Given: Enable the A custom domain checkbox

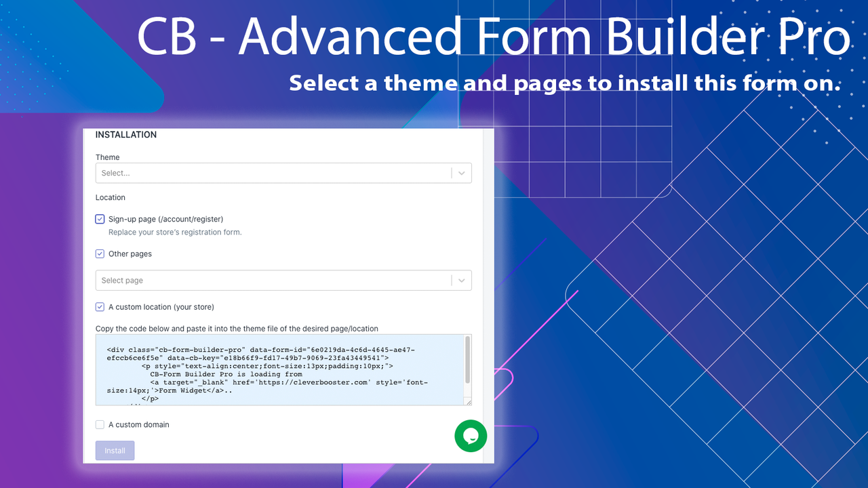Looking at the screenshot, I should click(x=100, y=424).
